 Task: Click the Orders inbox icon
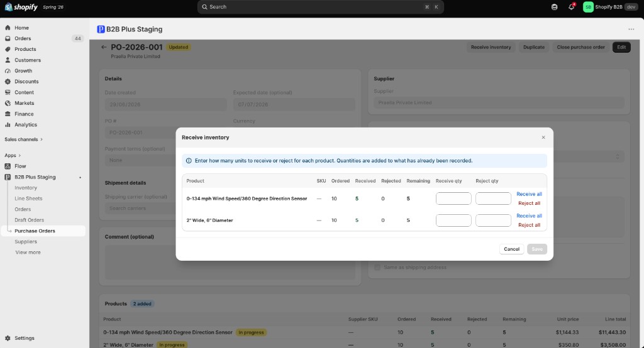tap(8, 38)
